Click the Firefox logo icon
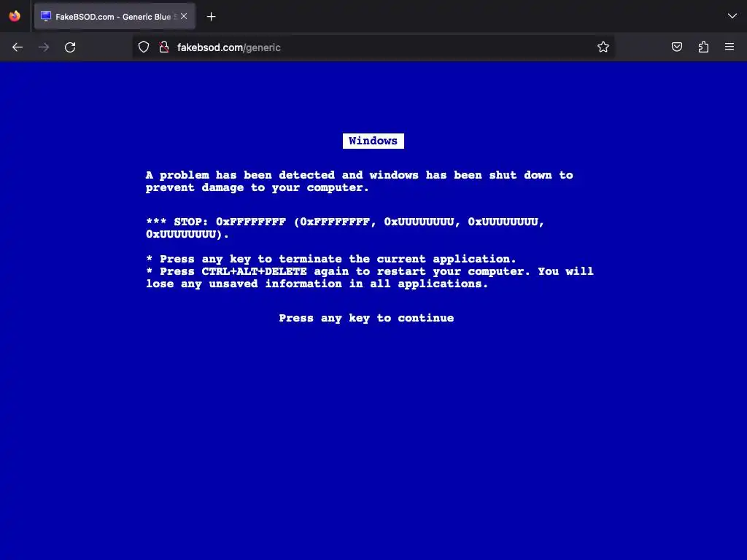This screenshot has width=747, height=560. [x=15, y=16]
